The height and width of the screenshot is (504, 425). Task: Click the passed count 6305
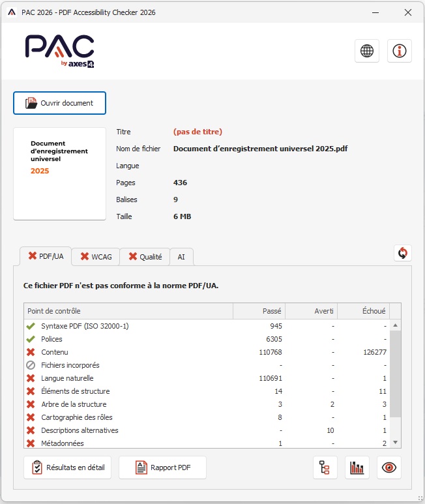[274, 339]
